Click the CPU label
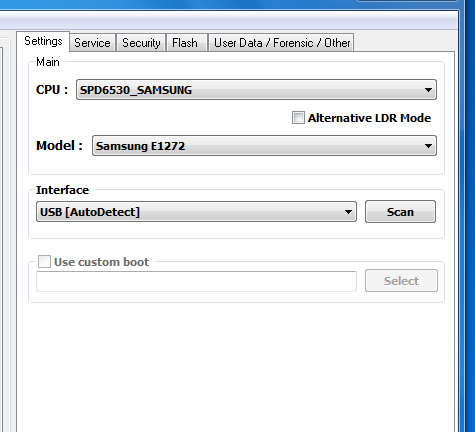Screen dimensions: 475x432 [x=52, y=90]
